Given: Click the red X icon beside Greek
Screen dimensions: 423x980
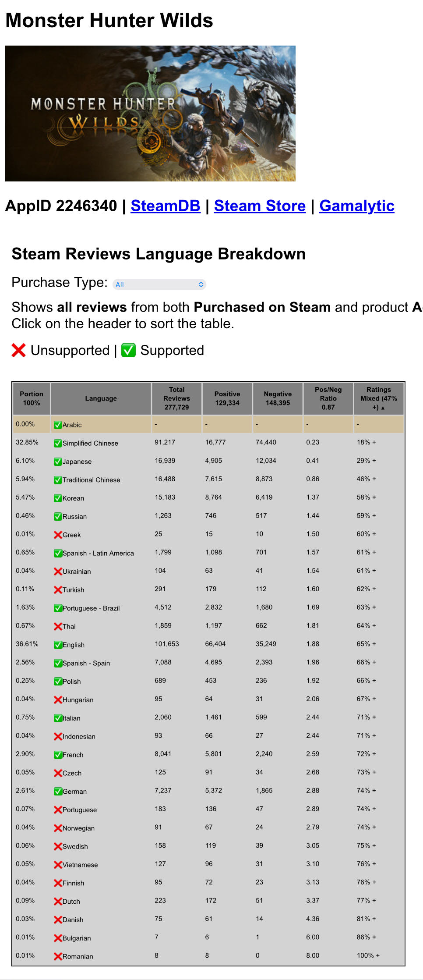Looking at the screenshot, I should 58,535.
